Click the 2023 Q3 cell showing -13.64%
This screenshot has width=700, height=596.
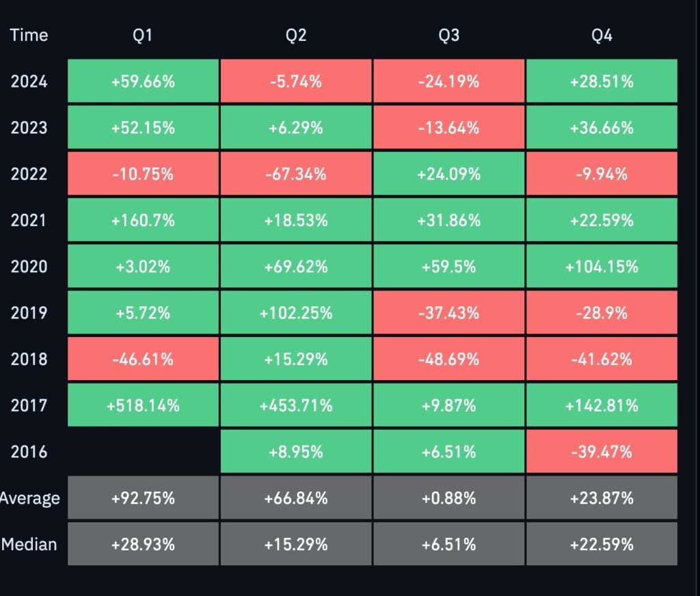tap(449, 128)
